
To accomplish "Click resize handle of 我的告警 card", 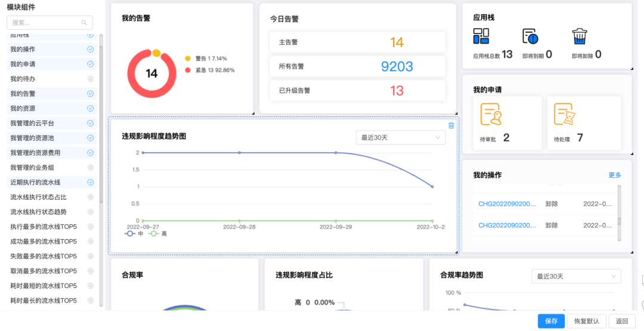I will click(253, 113).
